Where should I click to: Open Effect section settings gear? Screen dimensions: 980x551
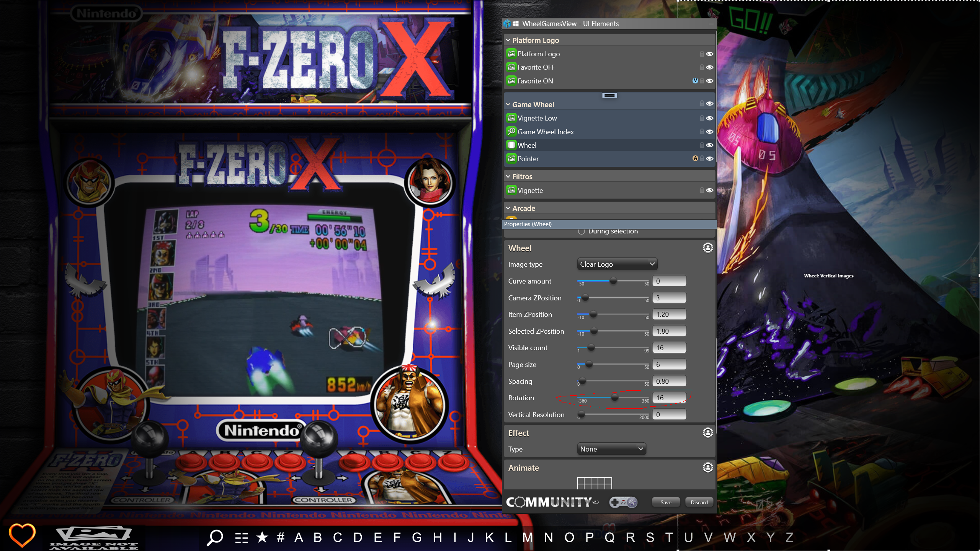tap(708, 433)
